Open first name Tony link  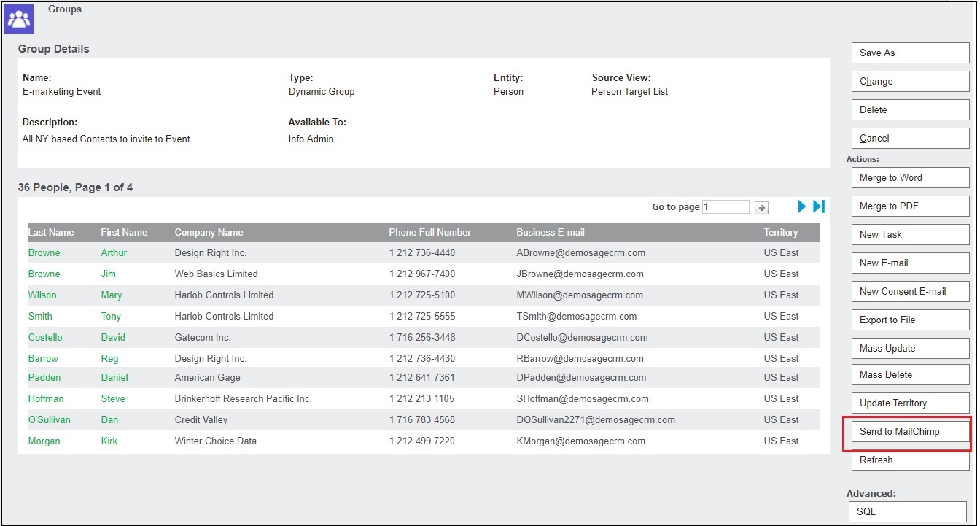click(x=111, y=316)
